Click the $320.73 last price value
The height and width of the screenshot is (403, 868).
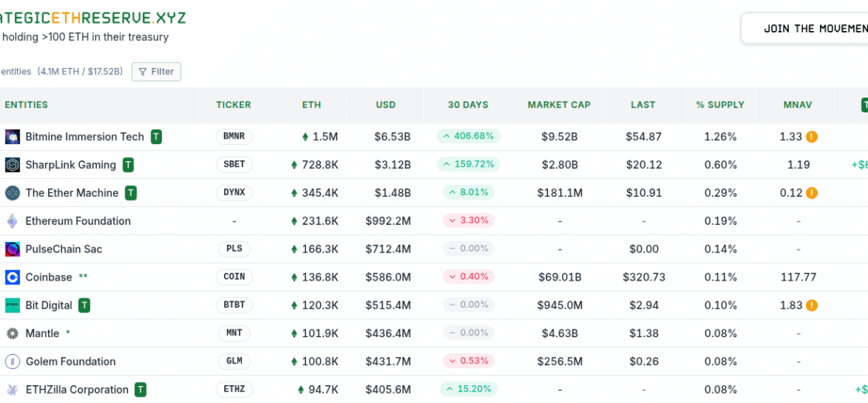click(x=643, y=277)
